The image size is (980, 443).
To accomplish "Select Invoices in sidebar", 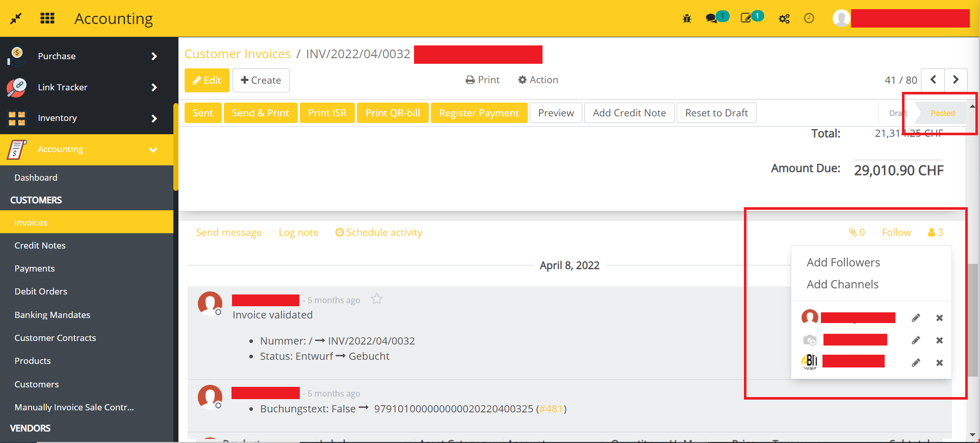I will click(87, 222).
